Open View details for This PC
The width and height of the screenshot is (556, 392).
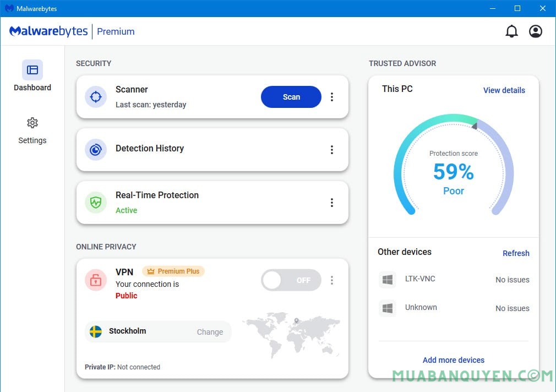(x=504, y=90)
